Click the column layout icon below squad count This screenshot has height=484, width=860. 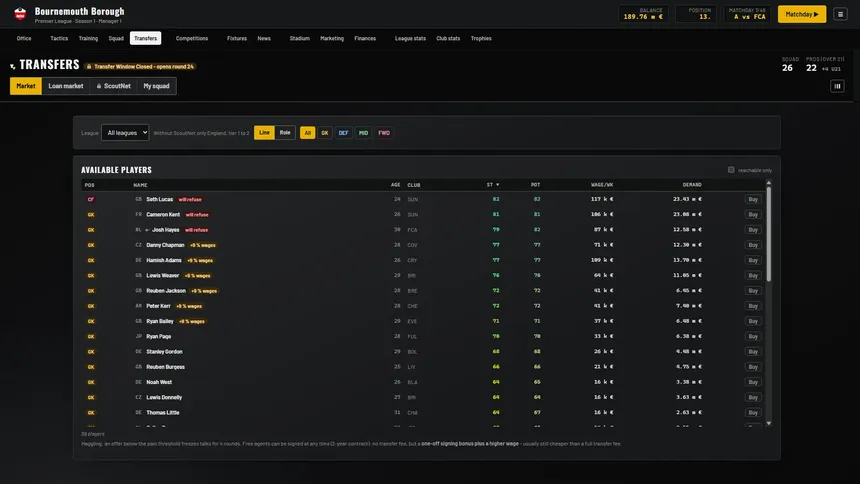(837, 86)
